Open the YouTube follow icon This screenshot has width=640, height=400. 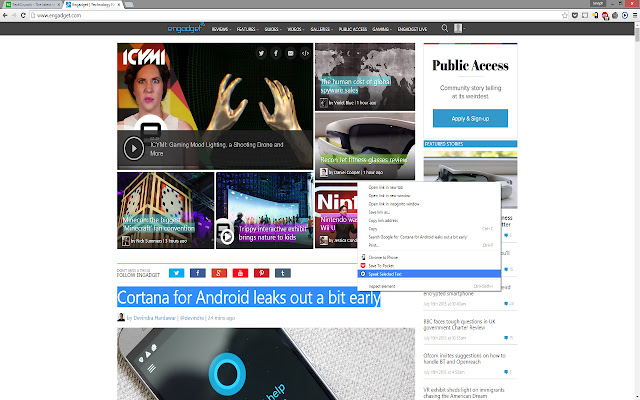239,272
